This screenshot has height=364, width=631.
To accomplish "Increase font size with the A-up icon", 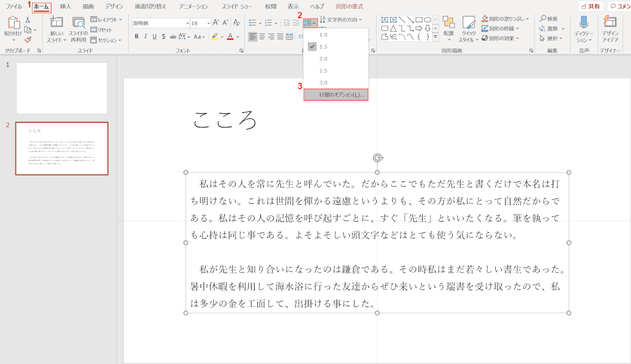I will 216,22.
